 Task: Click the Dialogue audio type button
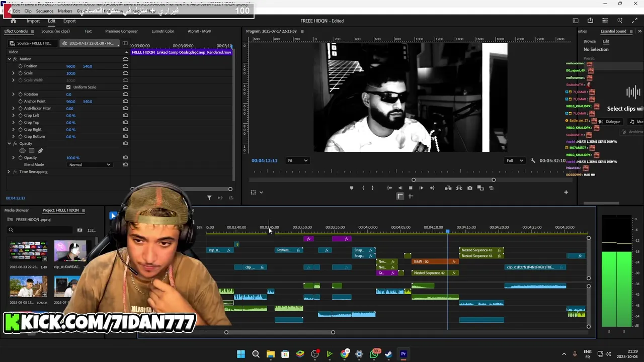pos(609,122)
